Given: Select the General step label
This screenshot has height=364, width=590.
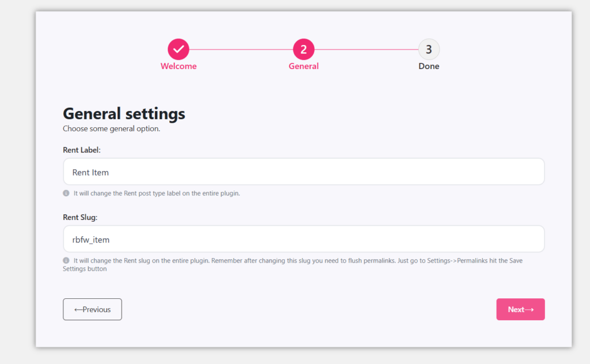Looking at the screenshot, I should (x=304, y=66).
